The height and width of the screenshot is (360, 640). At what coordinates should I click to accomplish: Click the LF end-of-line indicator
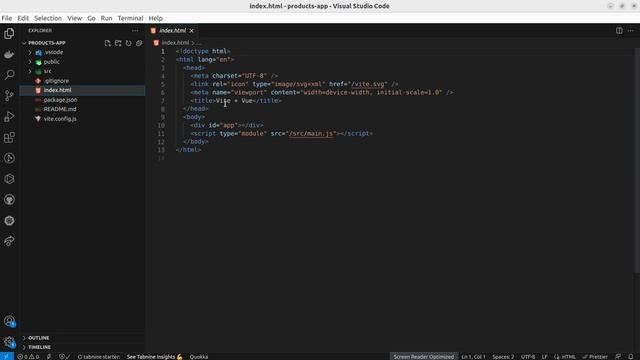pos(544,356)
